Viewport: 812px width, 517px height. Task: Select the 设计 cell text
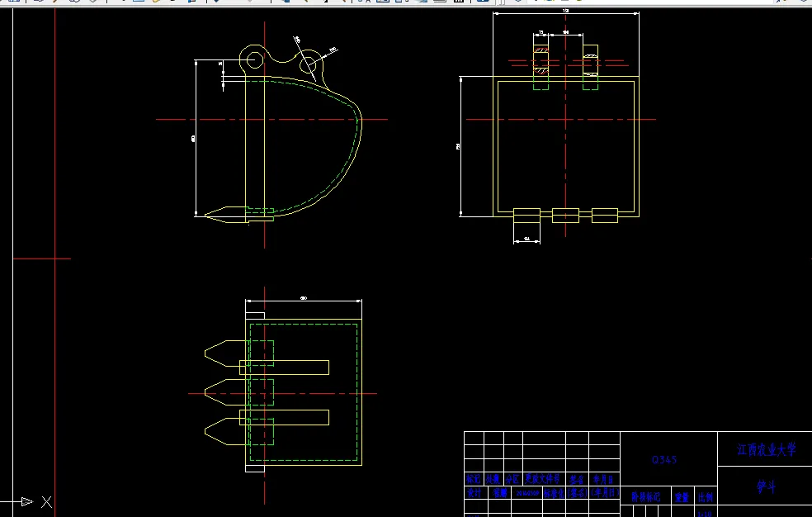tap(474, 493)
